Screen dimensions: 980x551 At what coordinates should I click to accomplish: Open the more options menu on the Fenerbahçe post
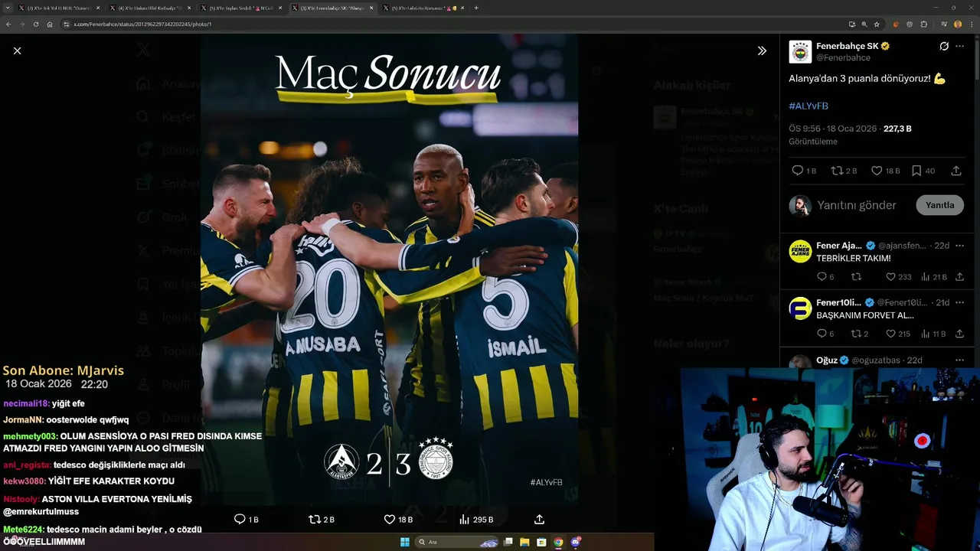pos(959,46)
